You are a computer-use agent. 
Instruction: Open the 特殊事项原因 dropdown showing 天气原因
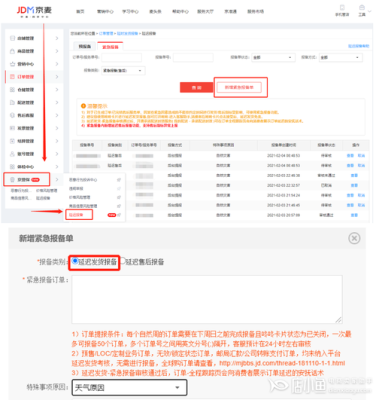[x=129, y=387]
